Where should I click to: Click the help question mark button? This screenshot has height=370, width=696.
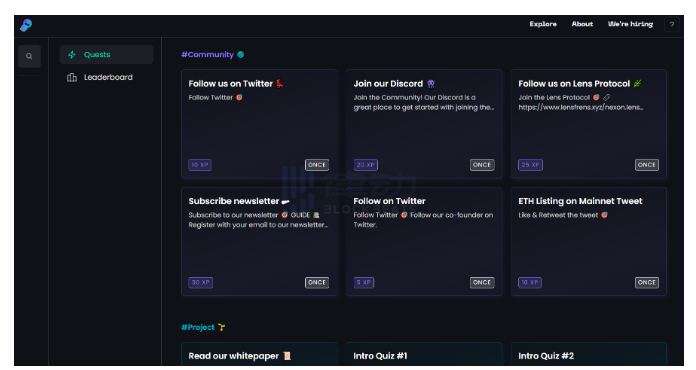point(672,24)
